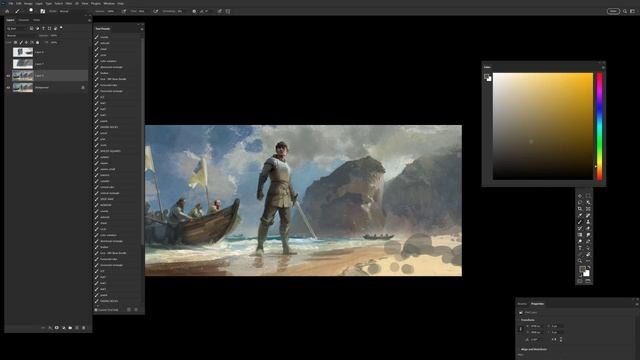
Task: Click the Share button top right
Action: [x=613, y=11]
